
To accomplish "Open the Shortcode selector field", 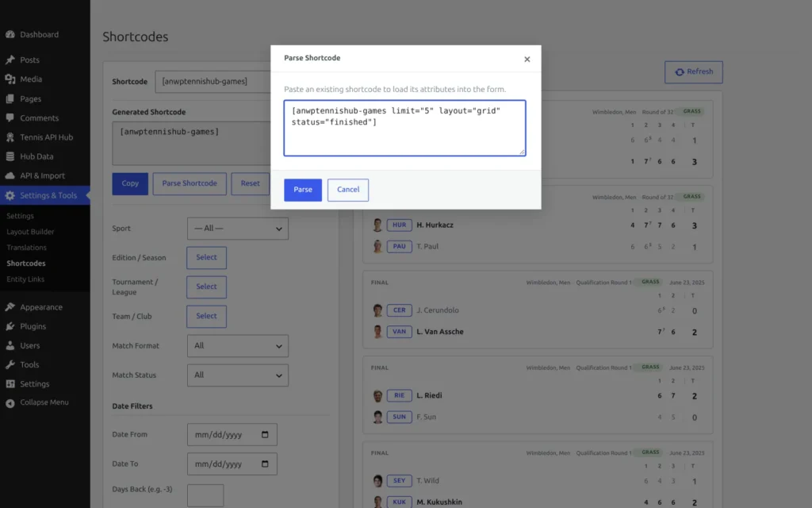I will tap(213, 82).
